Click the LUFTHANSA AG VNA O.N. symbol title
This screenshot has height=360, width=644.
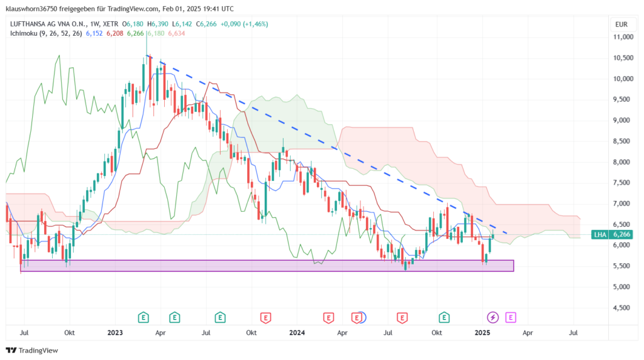[x=48, y=25]
